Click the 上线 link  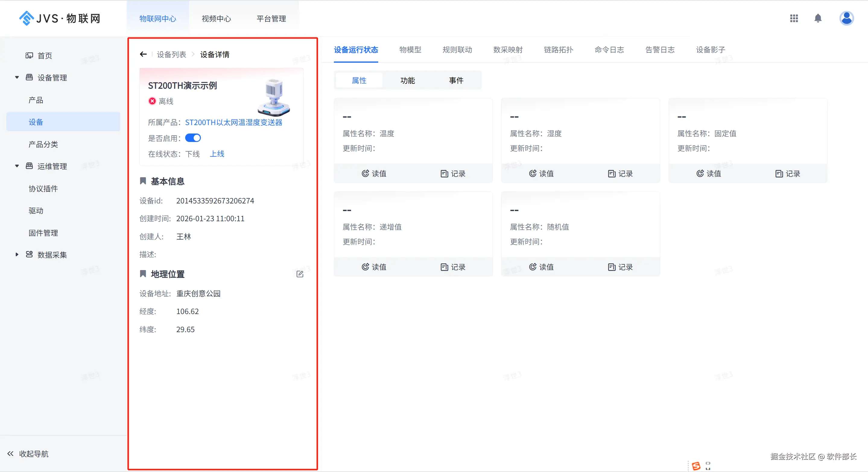coord(217,154)
